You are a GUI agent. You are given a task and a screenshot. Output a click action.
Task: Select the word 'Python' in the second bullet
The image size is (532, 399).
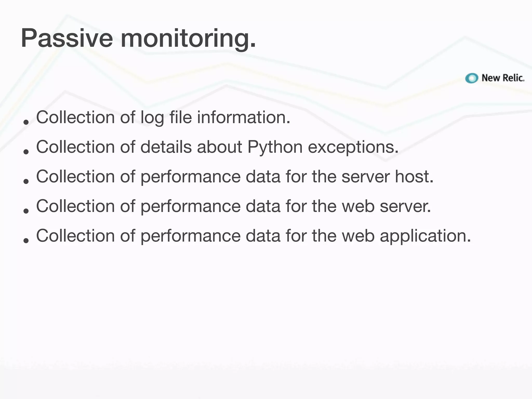click(275, 148)
